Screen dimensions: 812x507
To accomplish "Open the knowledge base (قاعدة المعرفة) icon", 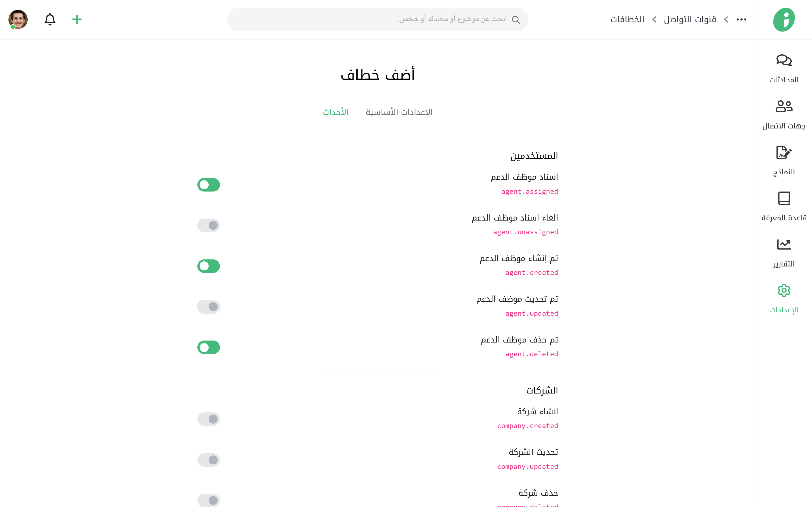I will point(784,199).
